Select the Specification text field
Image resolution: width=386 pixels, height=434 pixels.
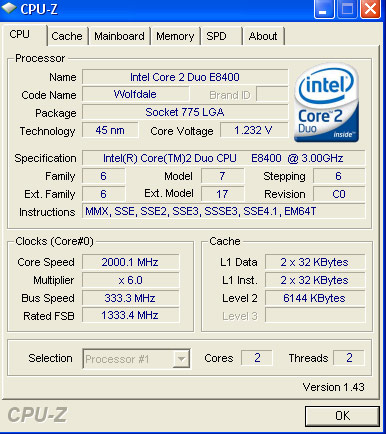point(223,158)
